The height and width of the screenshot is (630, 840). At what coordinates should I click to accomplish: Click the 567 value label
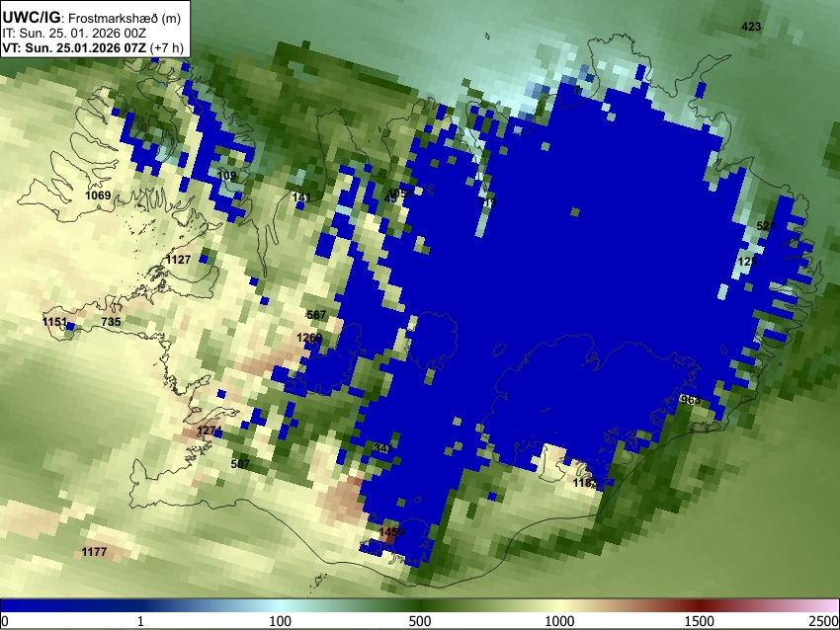(316, 315)
